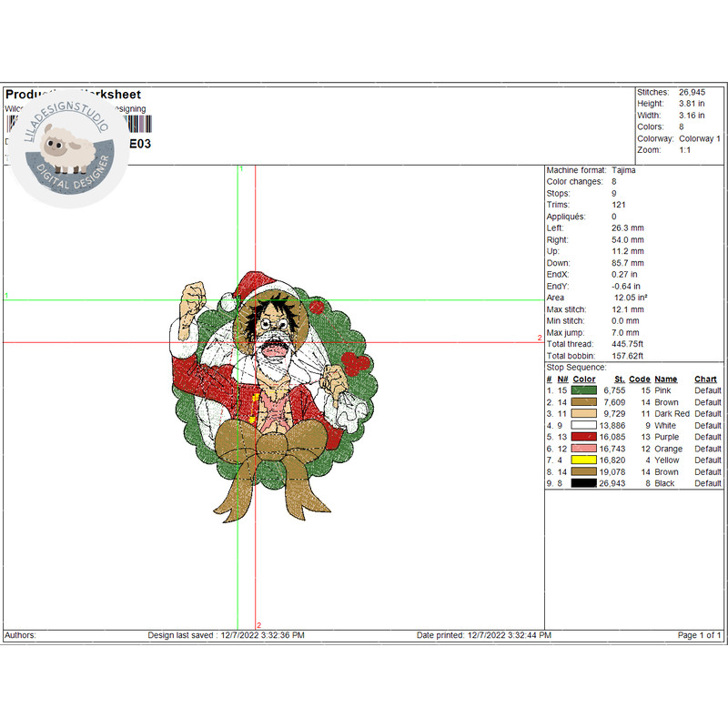Click the Name column header
Viewport: 728px width, 728px height.
666,379
